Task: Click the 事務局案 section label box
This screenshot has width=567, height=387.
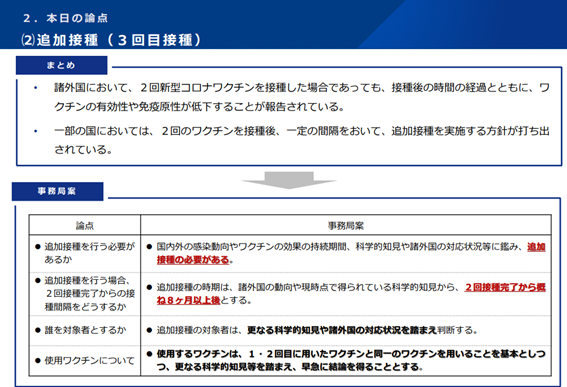Action: (57, 191)
